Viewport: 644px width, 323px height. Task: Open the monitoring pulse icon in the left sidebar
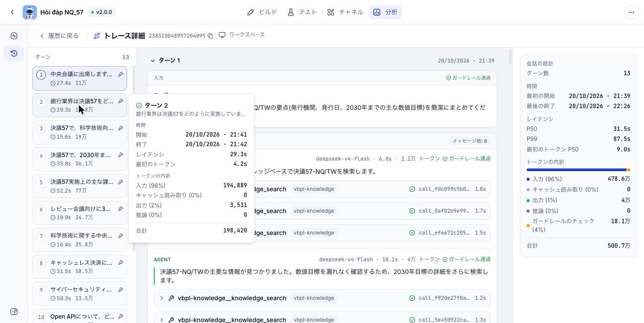pyautogui.click(x=14, y=36)
